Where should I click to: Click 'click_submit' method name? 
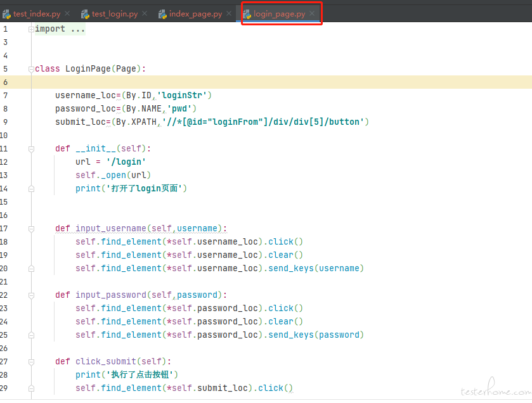click(x=105, y=361)
